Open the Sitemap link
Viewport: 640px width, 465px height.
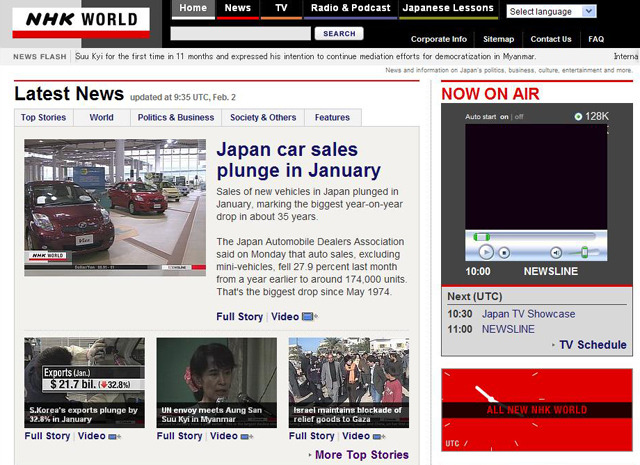tap(498, 39)
